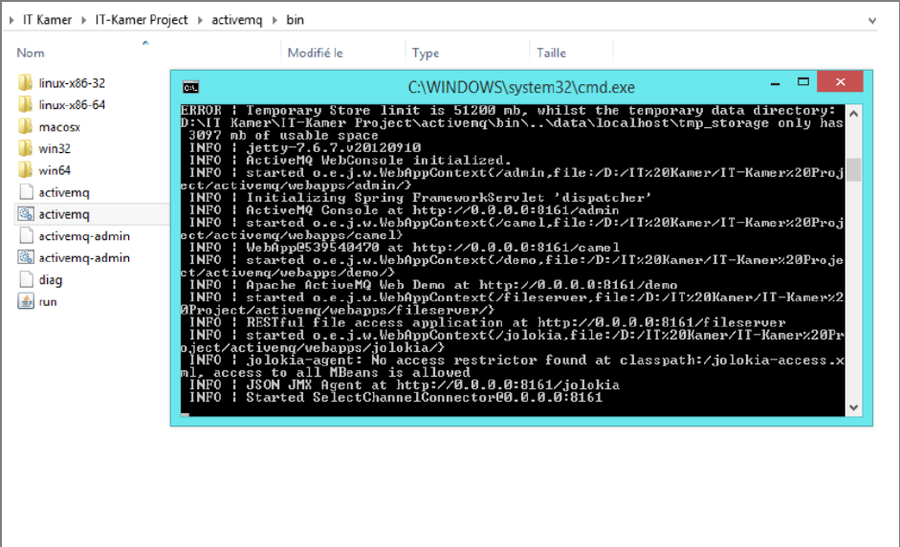Select the highlighted activemq batch file
Screen dimensions: 900x547
(x=63, y=214)
